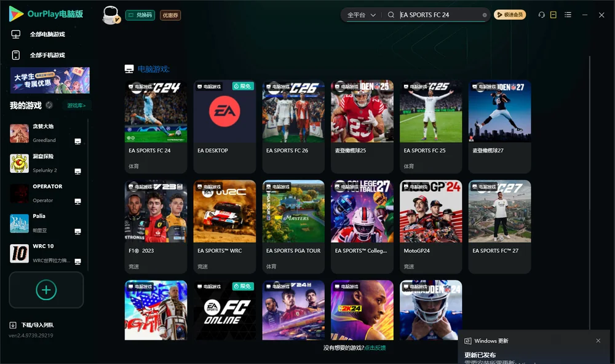Viewport: 615px width, 364px height.
Task: Open EA SPORTS PGA TOUR game card
Action: pyautogui.click(x=293, y=227)
